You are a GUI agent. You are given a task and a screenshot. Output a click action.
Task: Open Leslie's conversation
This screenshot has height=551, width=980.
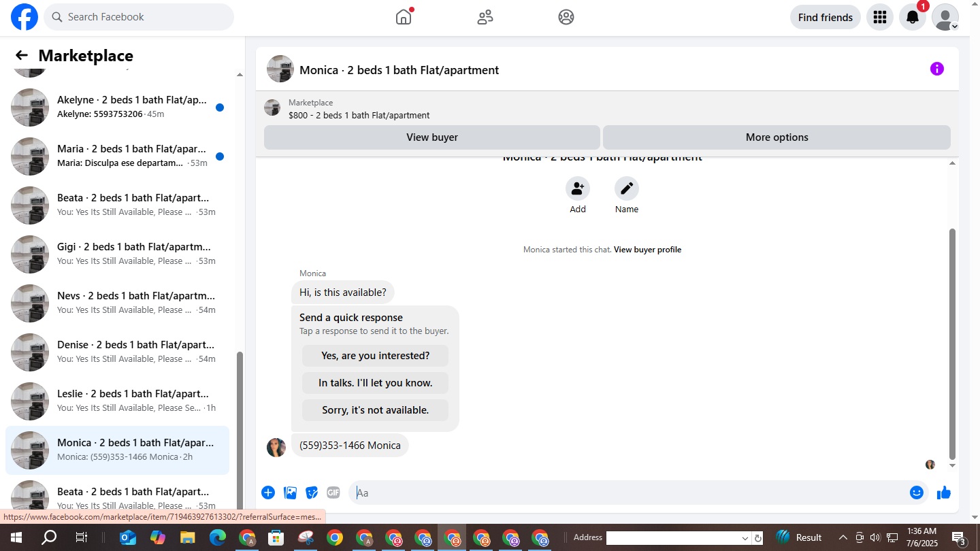tap(117, 401)
